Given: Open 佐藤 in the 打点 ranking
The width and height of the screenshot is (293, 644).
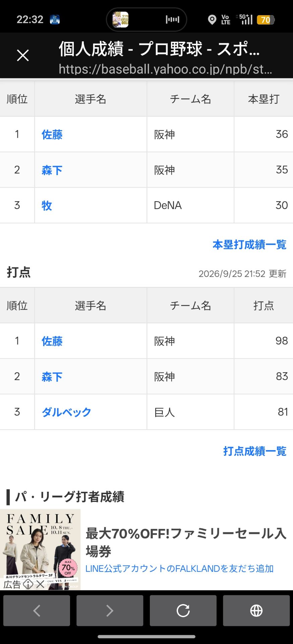Looking at the screenshot, I should click(x=52, y=341).
